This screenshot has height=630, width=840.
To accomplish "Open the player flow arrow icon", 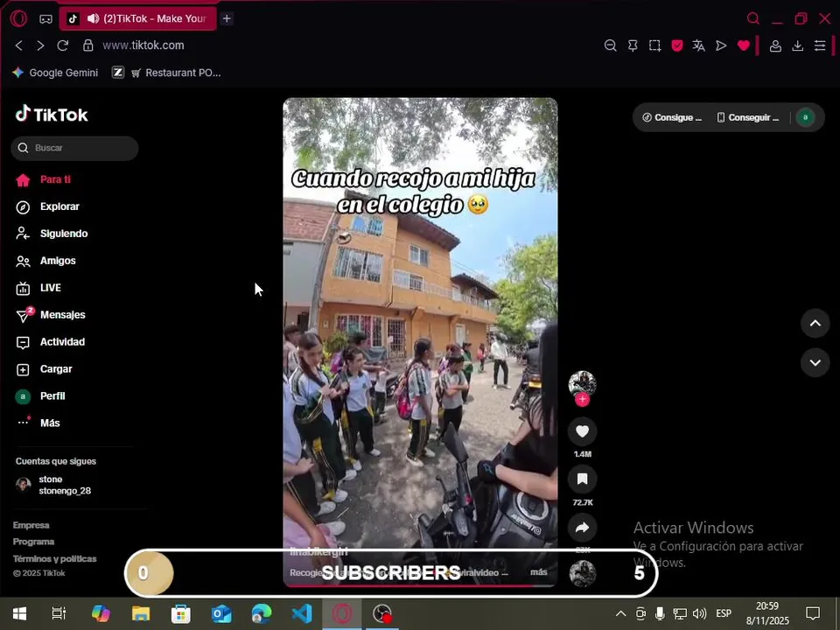I will click(x=721, y=45).
